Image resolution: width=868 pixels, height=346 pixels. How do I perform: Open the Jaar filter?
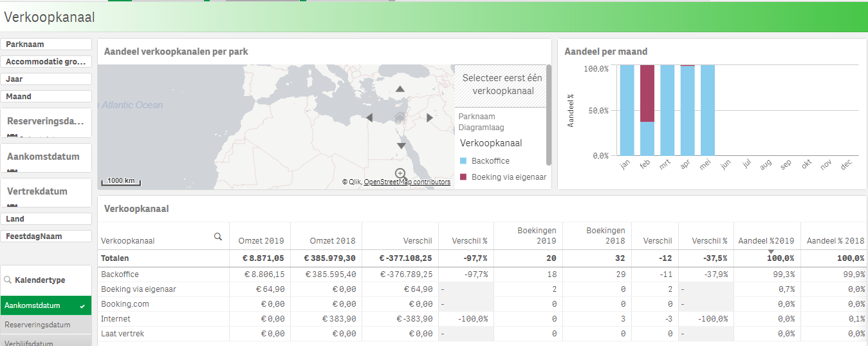pos(46,79)
